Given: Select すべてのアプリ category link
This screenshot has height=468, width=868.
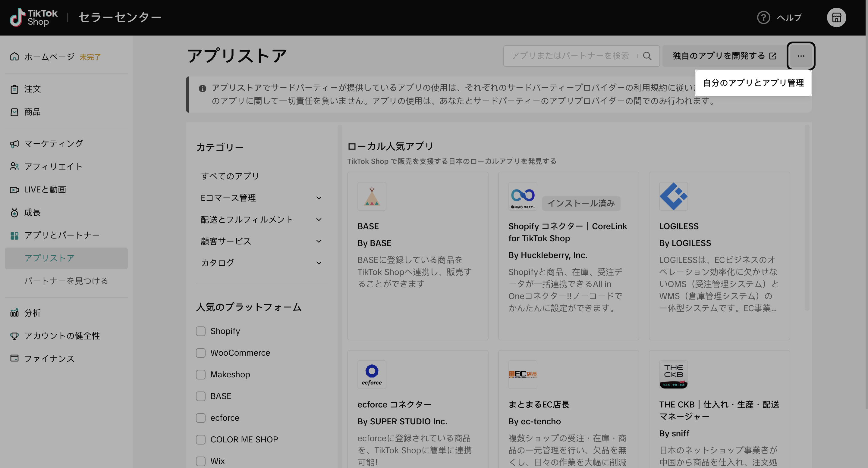Looking at the screenshot, I should coord(230,176).
